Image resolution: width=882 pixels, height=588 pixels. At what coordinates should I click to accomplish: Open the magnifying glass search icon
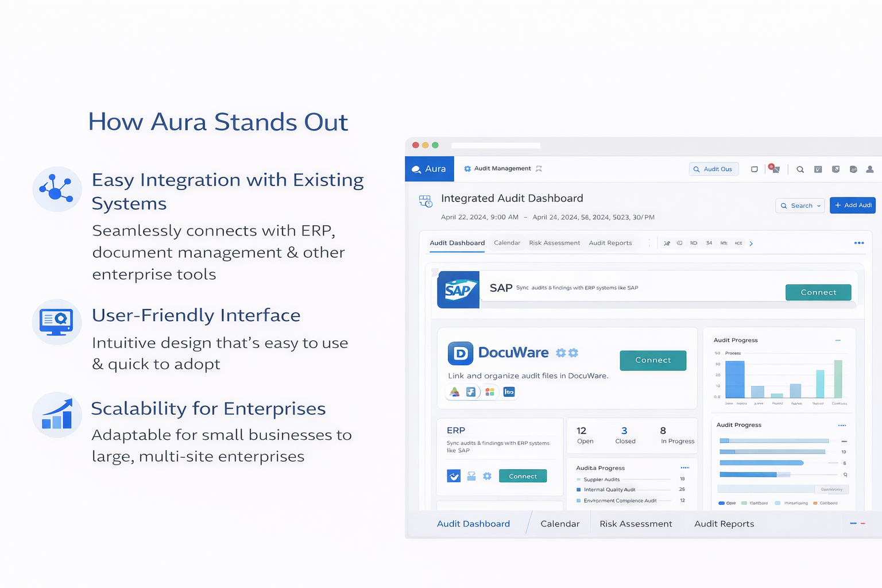tap(800, 169)
